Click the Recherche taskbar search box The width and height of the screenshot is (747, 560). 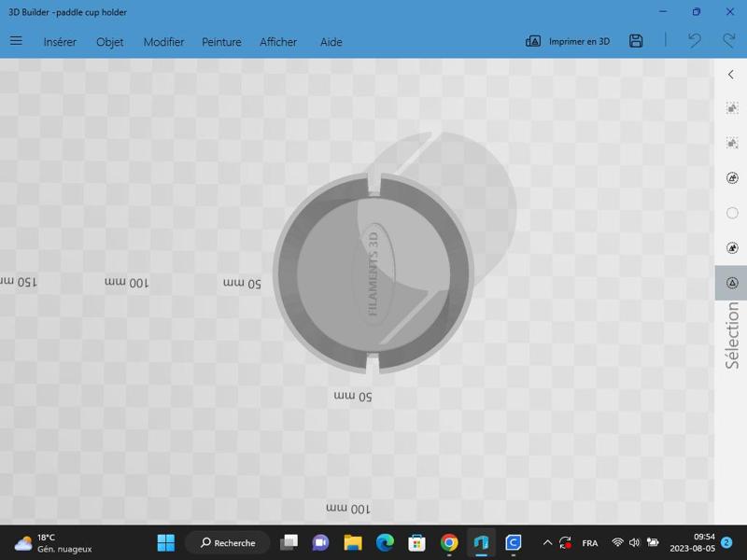coord(228,543)
